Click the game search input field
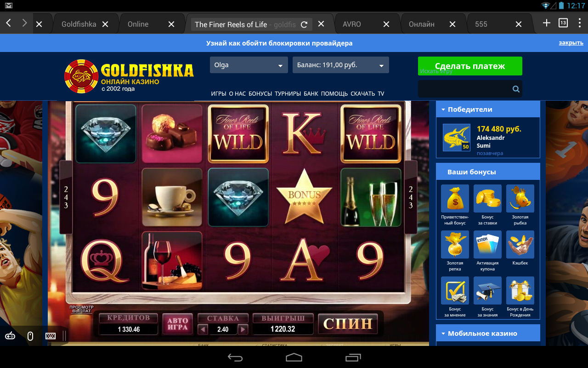 click(464, 89)
